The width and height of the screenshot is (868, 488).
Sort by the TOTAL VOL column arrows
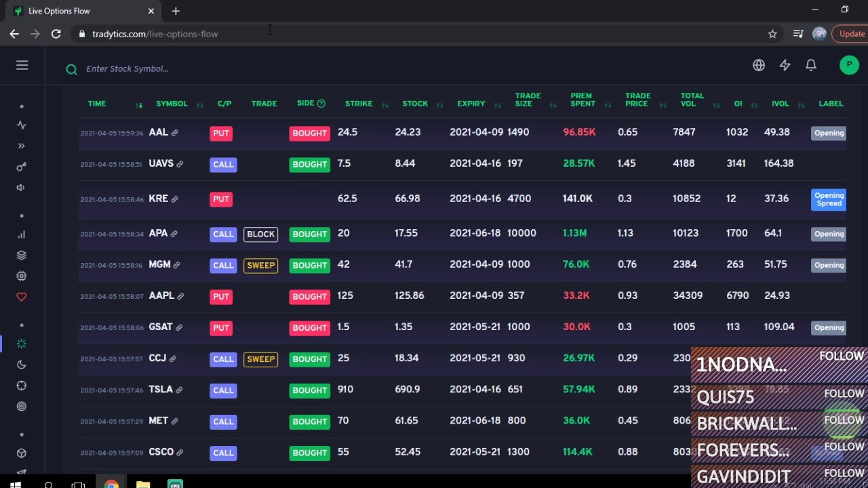tap(717, 105)
